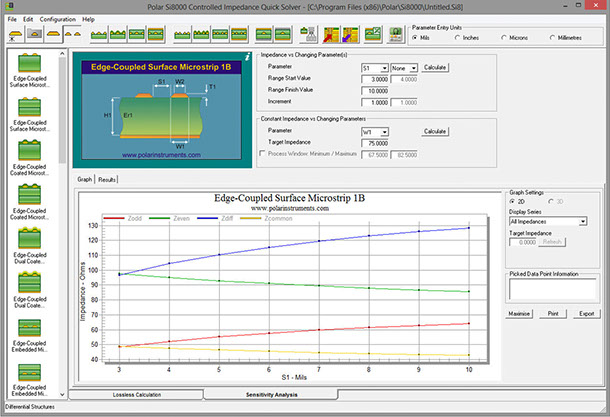The height and width of the screenshot is (417, 610).
Task: Select the first Edge-Coupled Coated Microstrip structure icon
Action: pyautogui.click(x=28, y=150)
